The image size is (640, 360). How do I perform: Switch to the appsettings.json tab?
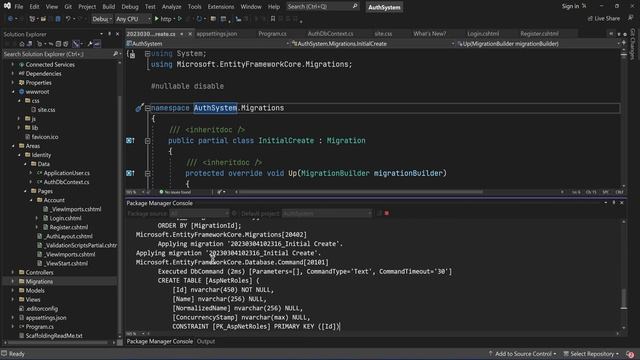[x=217, y=34]
